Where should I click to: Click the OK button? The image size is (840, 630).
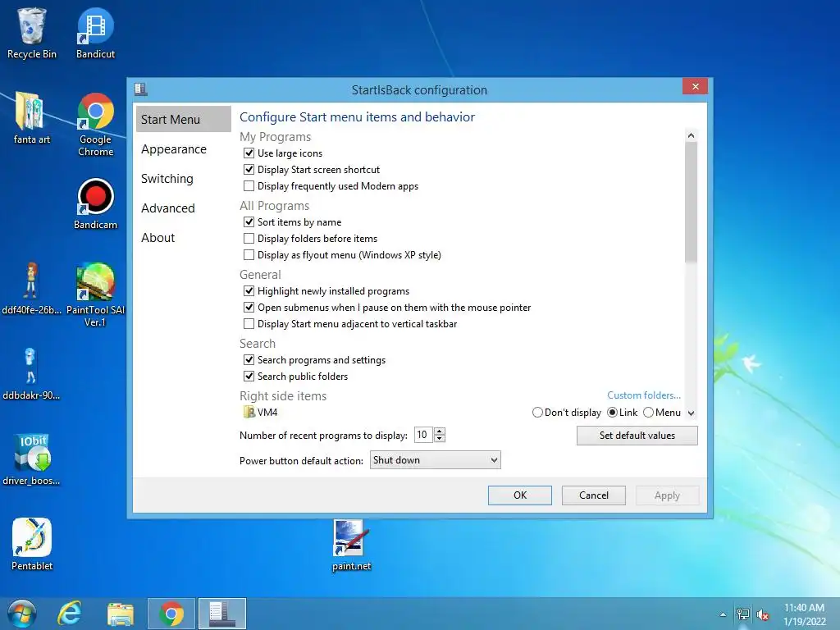click(519, 495)
